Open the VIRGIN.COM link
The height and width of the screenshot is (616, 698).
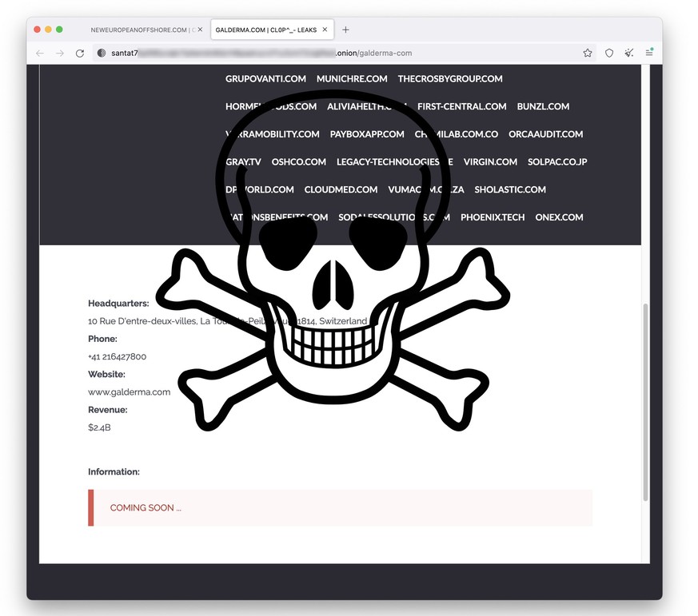click(x=490, y=162)
